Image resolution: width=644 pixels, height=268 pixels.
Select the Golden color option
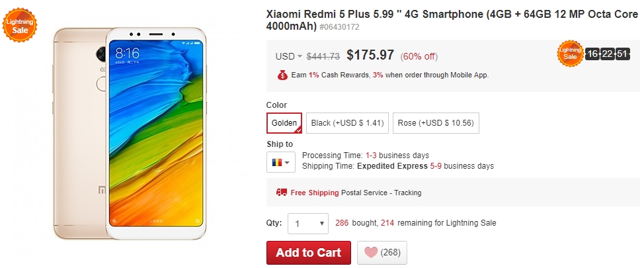284,123
